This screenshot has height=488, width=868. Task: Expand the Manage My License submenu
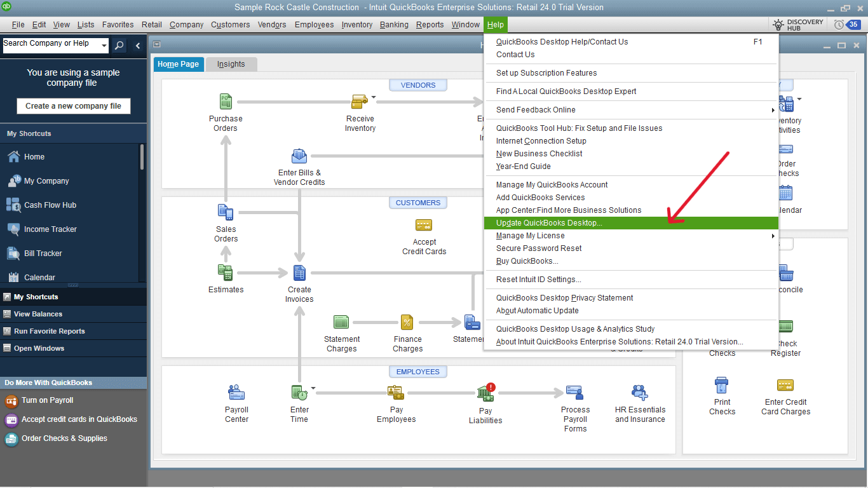(x=529, y=235)
